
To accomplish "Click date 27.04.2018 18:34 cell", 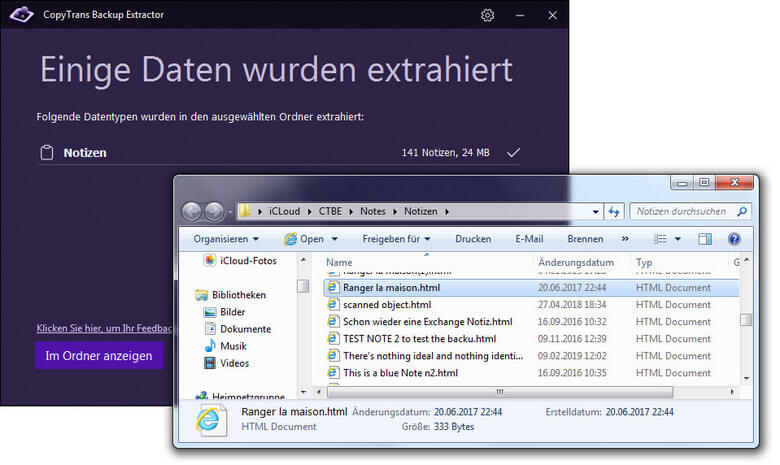I will (x=572, y=304).
